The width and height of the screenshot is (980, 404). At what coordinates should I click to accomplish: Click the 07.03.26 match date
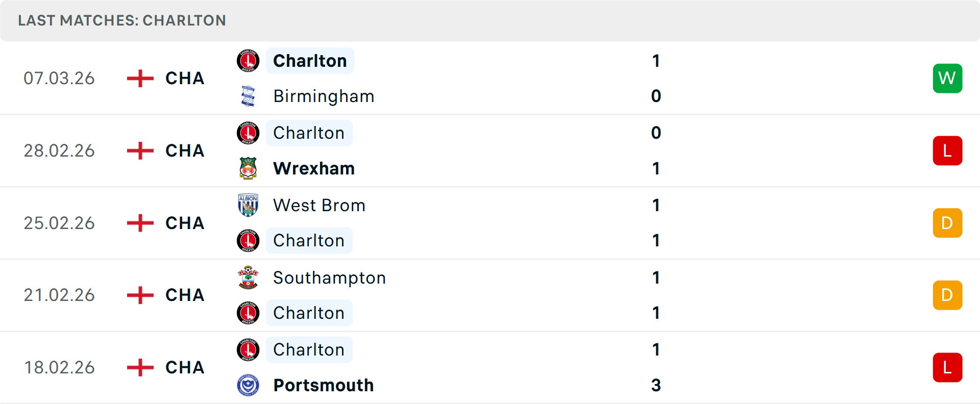pyautogui.click(x=59, y=78)
